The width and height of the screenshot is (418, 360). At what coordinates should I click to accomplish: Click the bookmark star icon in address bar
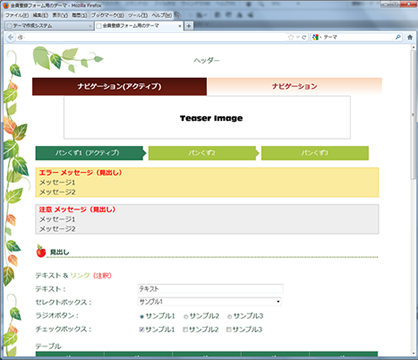[291, 37]
